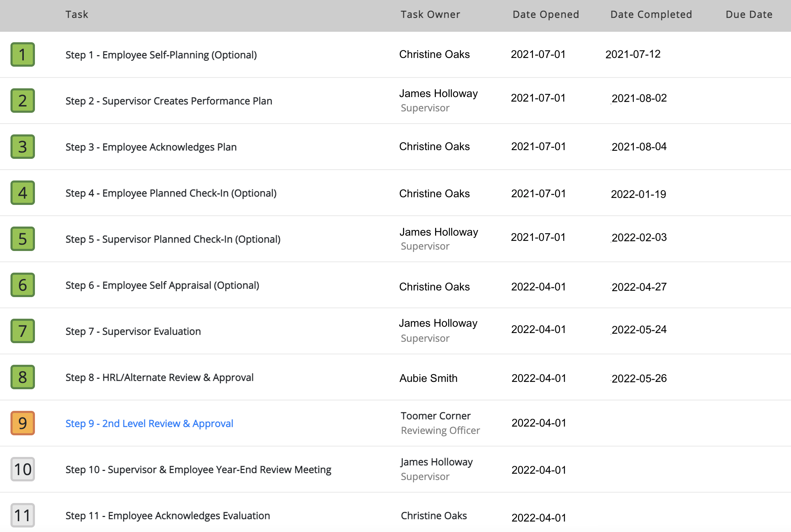
Task: Click completed date 2021-08-02
Action: 639,98
